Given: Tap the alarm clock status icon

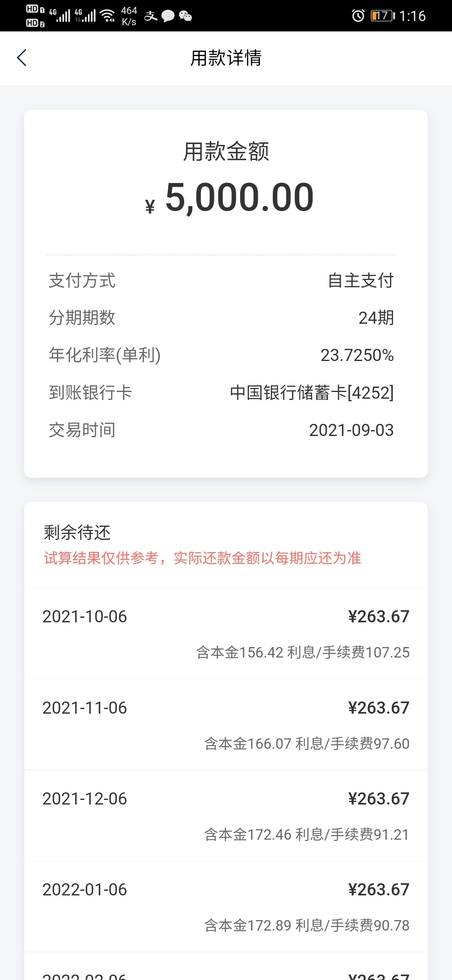Looking at the screenshot, I should tap(358, 16).
